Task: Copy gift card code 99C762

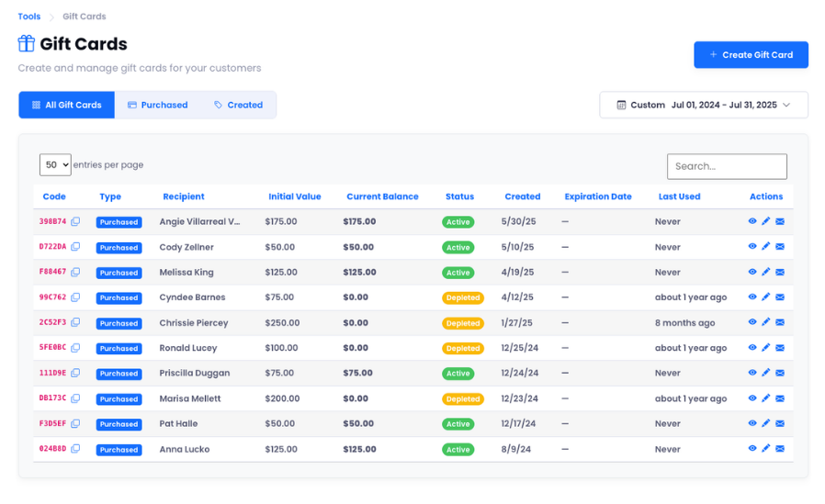Action: [x=75, y=297]
